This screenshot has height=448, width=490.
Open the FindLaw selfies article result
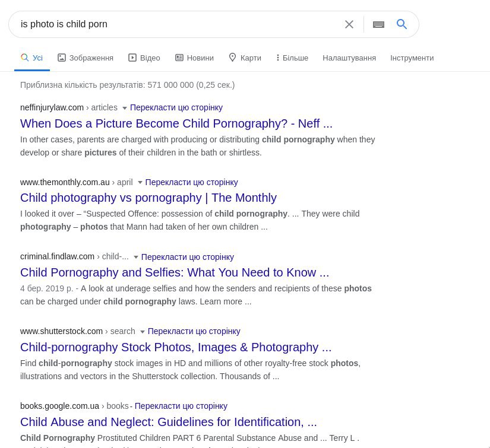(175, 272)
